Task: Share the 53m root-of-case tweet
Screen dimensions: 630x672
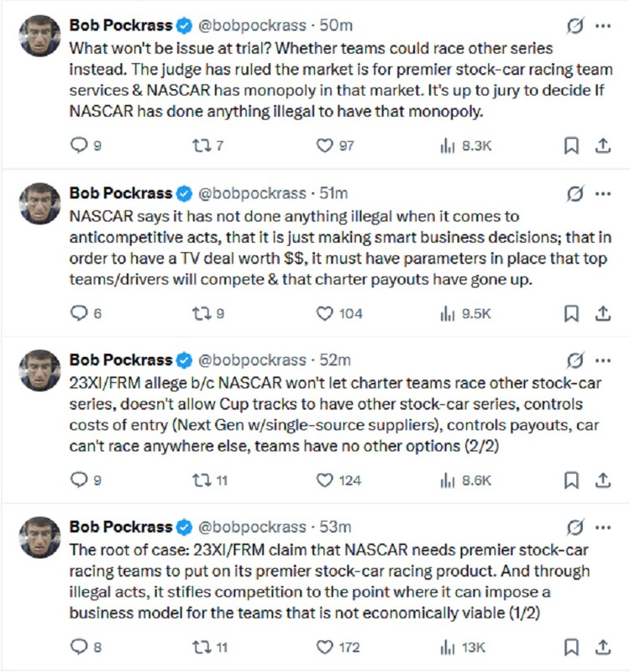Action: coord(602,648)
